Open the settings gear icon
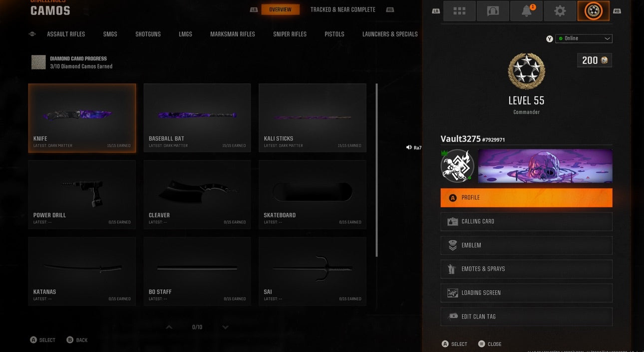 [560, 10]
